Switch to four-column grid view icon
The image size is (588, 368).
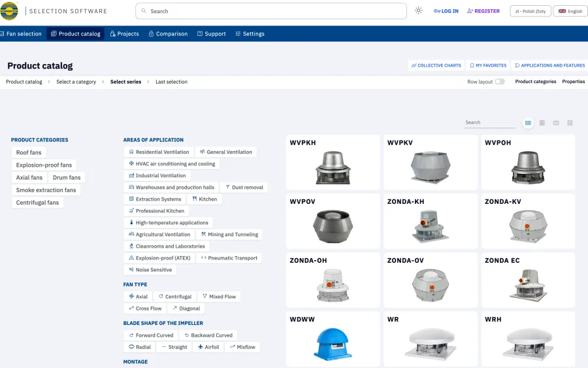[x=528, y=123]
